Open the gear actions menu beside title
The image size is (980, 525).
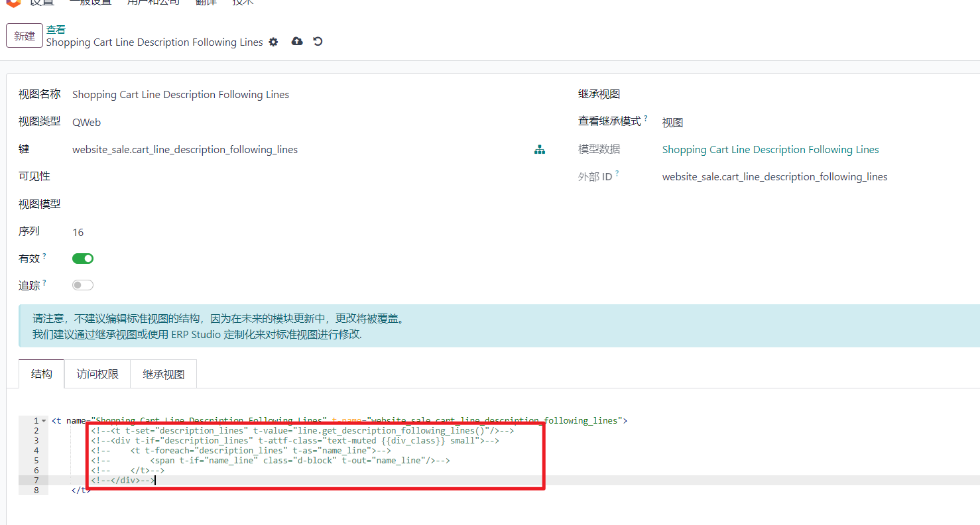point(274,42)
